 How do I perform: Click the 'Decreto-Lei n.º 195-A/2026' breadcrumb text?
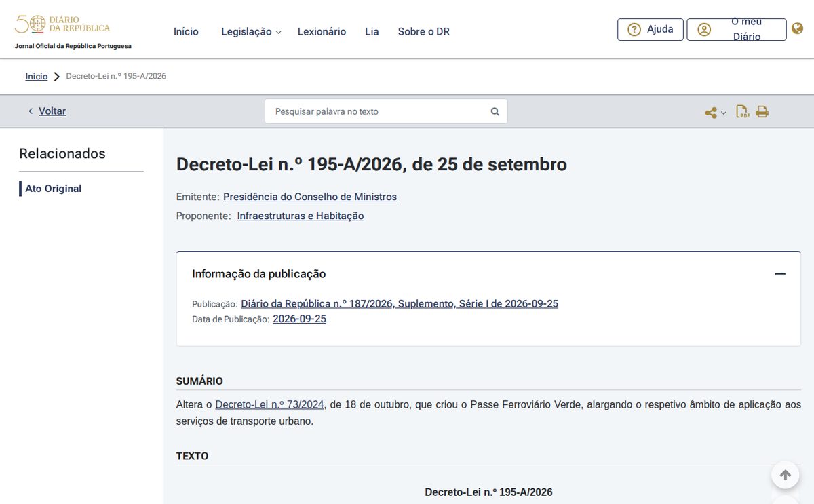pyautogui.click(x=116, y=76)
